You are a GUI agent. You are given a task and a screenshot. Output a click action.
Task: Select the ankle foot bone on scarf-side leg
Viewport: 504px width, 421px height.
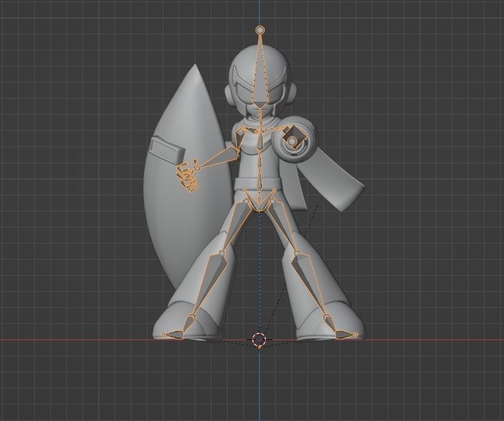point(331,323)
